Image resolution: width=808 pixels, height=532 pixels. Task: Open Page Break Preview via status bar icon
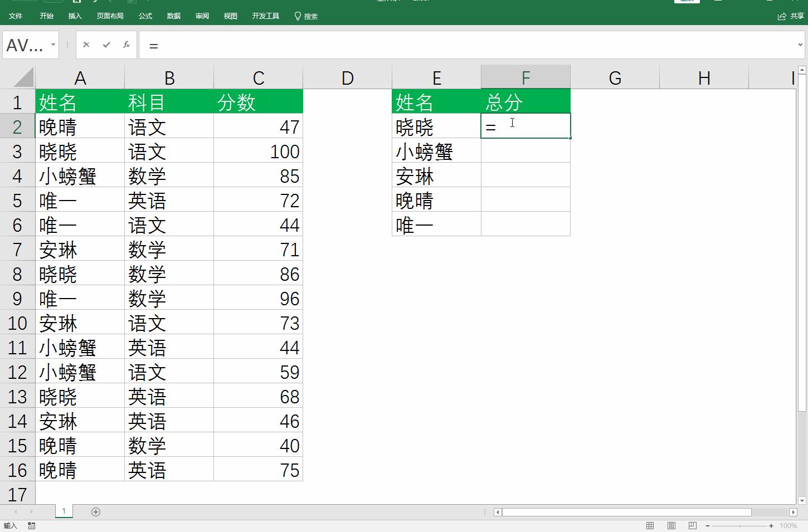tap(692, 525)
